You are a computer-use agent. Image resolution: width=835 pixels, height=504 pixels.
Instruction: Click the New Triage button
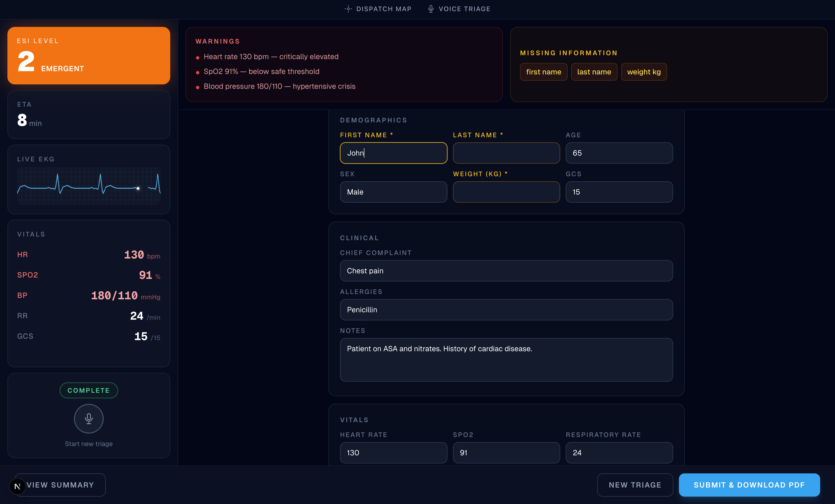(635, 485)
